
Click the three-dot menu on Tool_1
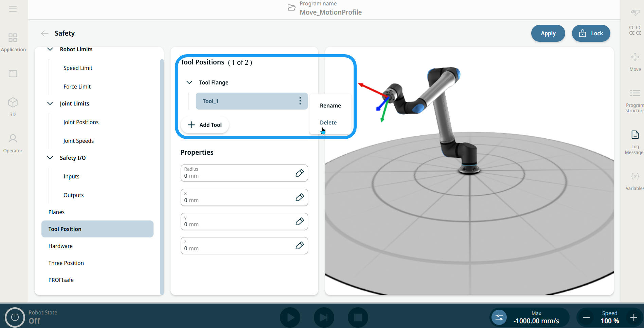coord(300,101)
